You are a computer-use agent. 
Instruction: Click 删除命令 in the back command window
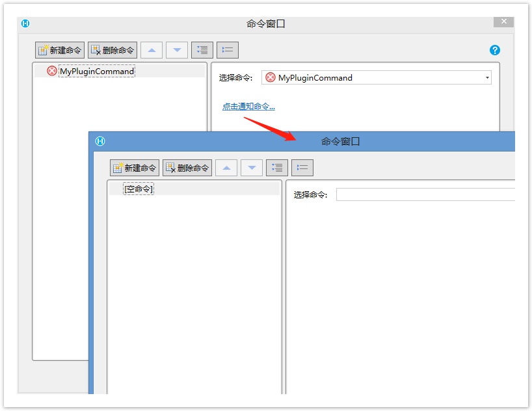click(x=113, y=50)
